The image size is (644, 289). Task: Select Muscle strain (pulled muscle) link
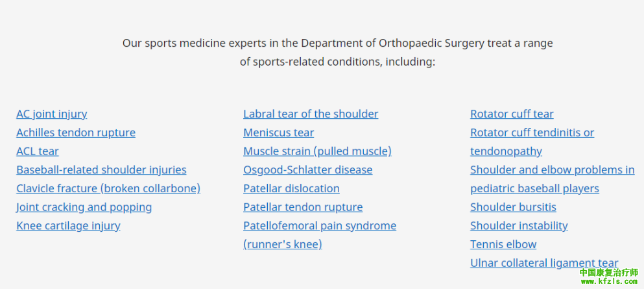pos(318,151)
